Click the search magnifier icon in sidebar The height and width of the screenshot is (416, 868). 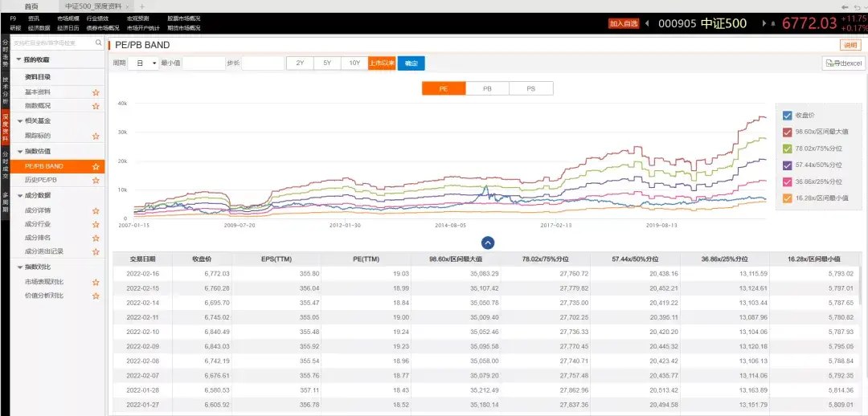point(99,43)
